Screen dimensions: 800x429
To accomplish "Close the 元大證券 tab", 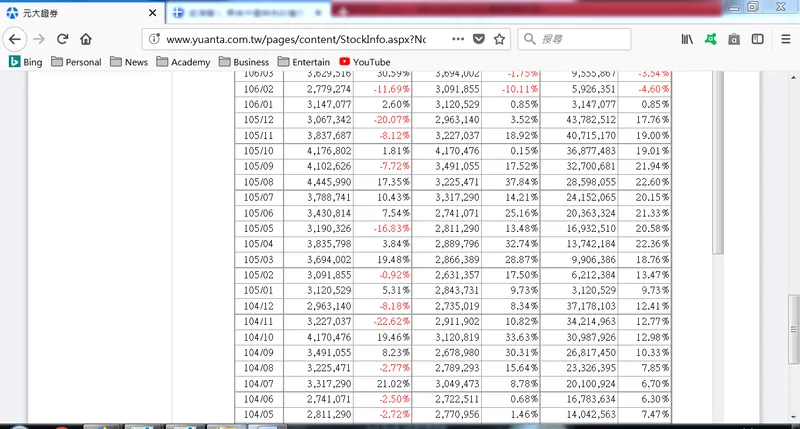I will (x=152, y=13).
